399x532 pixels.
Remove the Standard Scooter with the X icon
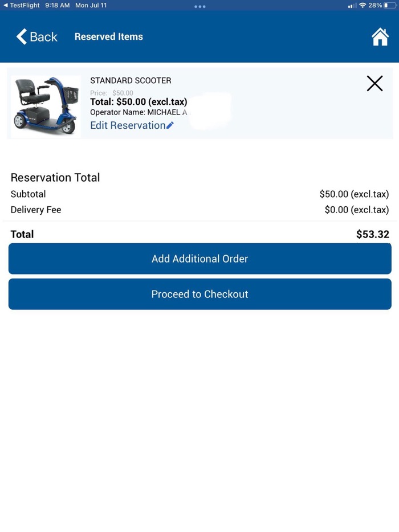[x=374, y=83]
